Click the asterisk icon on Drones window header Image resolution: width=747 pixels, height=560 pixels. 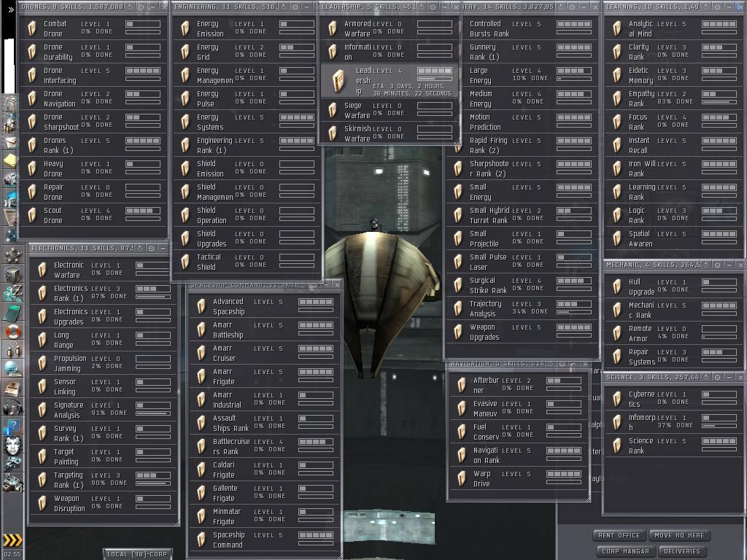point(130,7)
